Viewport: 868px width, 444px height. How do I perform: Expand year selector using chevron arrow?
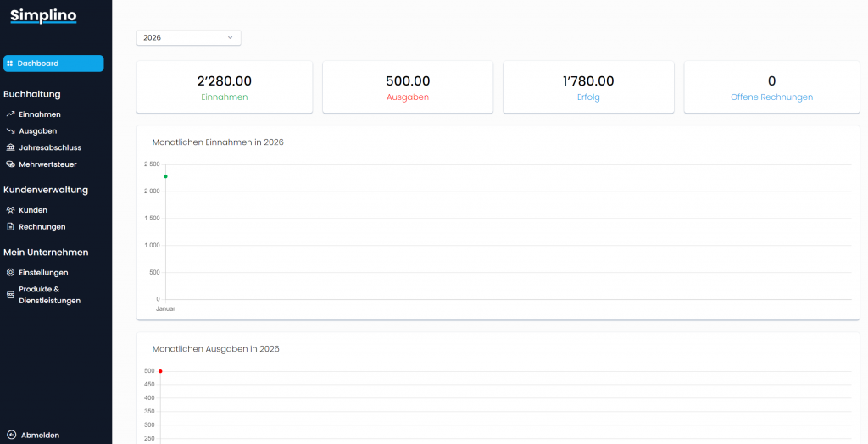tap(230, 37)
